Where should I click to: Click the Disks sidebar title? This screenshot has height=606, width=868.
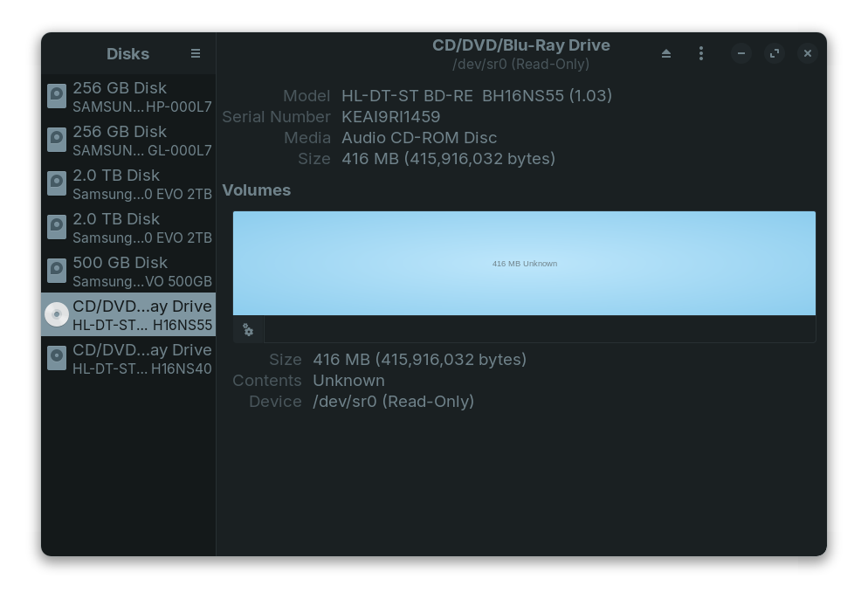pos(127,53)
